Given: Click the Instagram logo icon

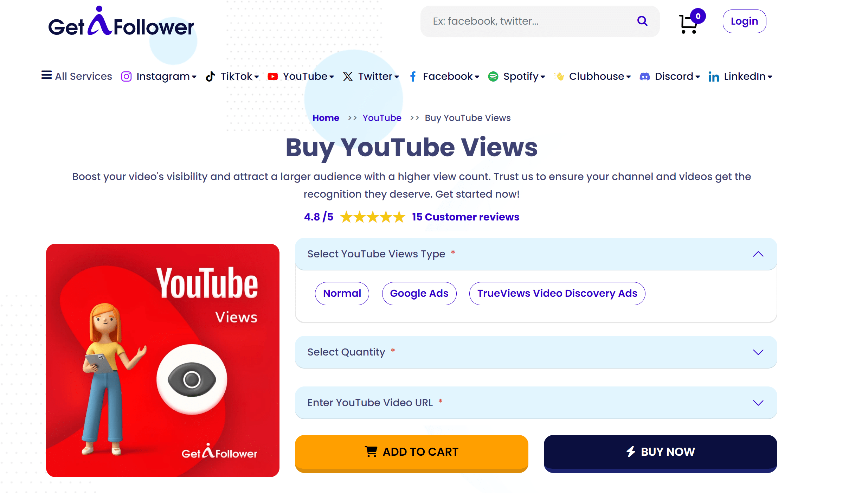Looking at the screenshot, I should (x=126, y=76).
